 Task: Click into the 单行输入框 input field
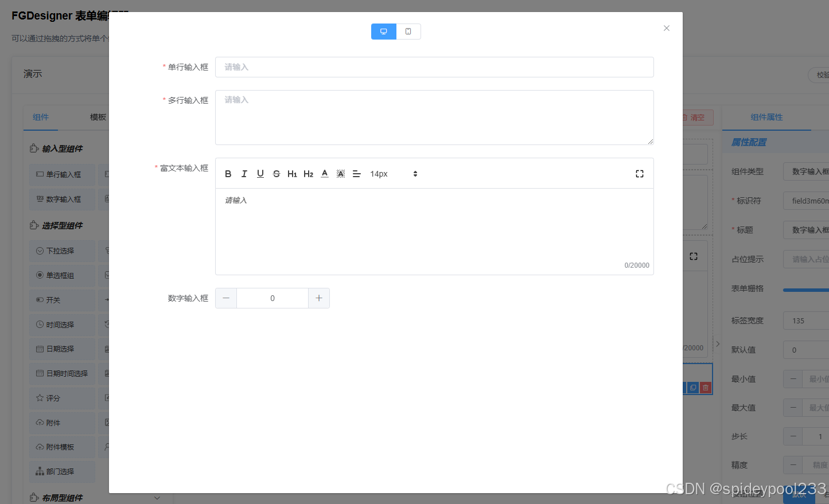[x=434, y=67]
